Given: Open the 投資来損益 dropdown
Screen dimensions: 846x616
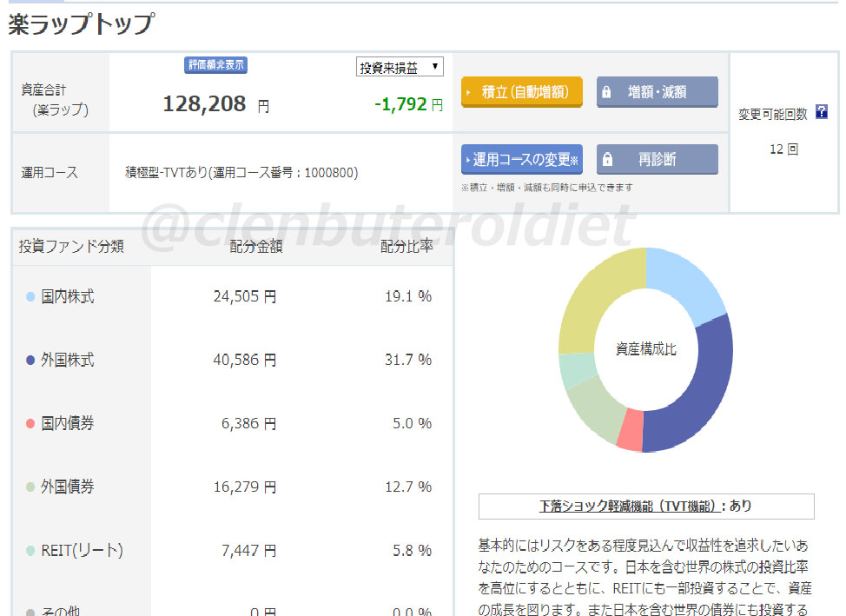Looking at the screenshot, I should 400,67.
